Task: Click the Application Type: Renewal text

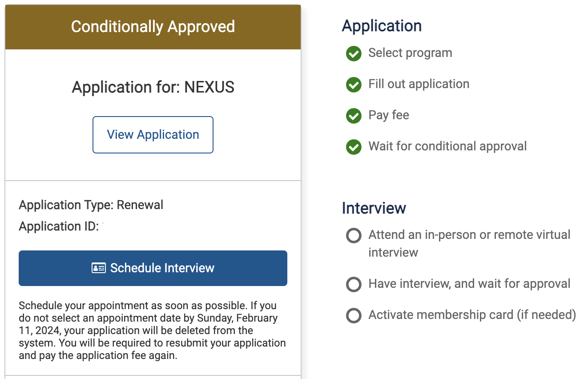Action: (91, 205)
